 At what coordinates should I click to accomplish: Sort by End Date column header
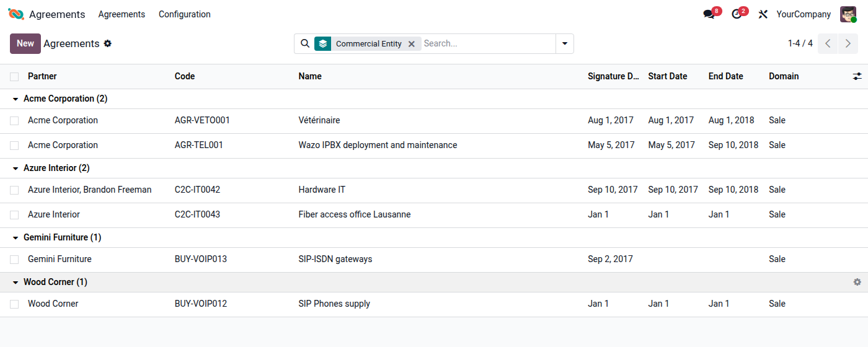(x=726, y=76)
